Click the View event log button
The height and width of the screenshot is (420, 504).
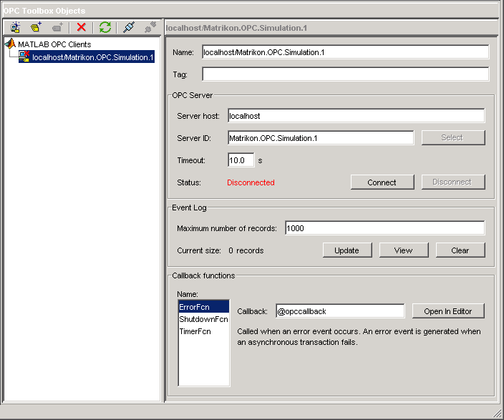(404, 250)
